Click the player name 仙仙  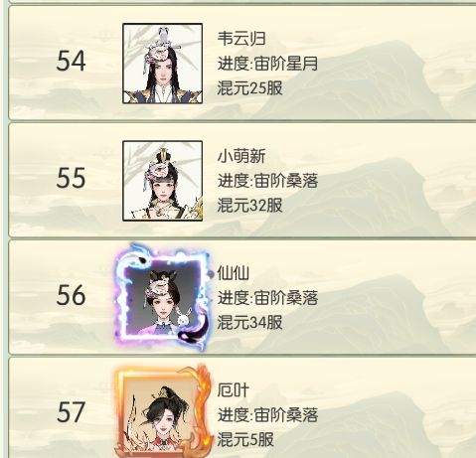click(x=233, y=273)
